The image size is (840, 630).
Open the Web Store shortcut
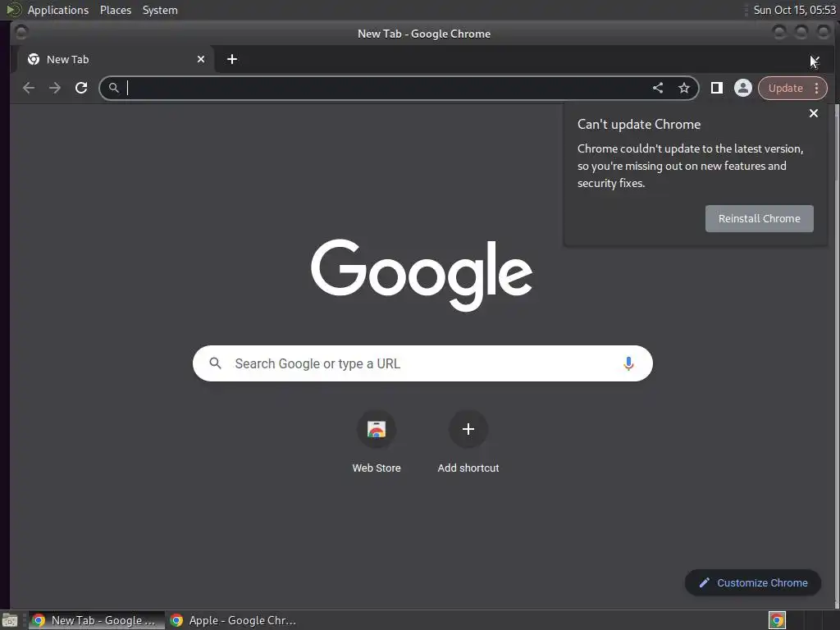pos(376,442)
